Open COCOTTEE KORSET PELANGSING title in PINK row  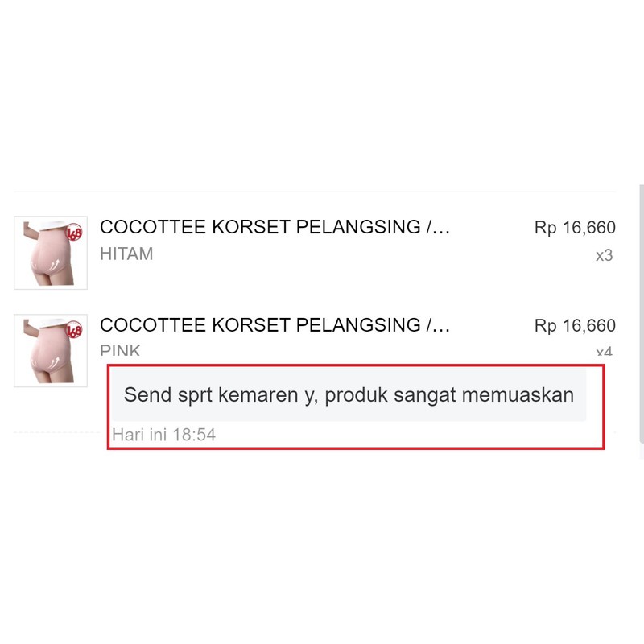[x=275, y=325]
